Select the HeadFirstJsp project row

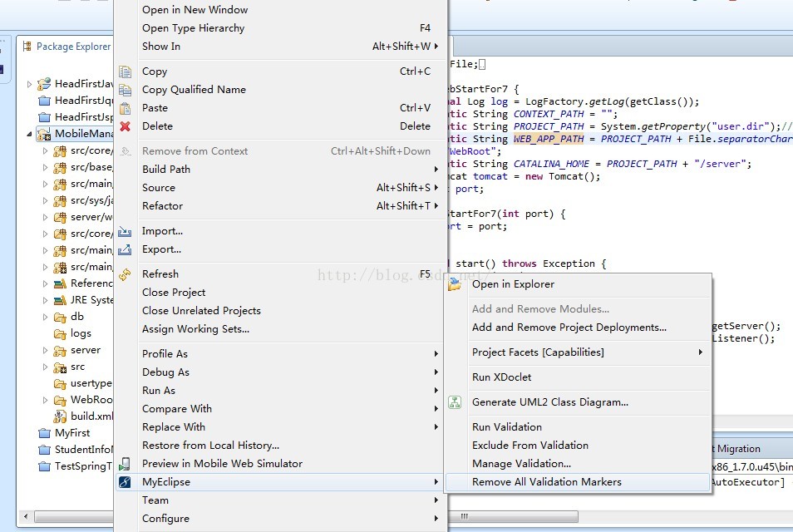(x=75, y=117)
